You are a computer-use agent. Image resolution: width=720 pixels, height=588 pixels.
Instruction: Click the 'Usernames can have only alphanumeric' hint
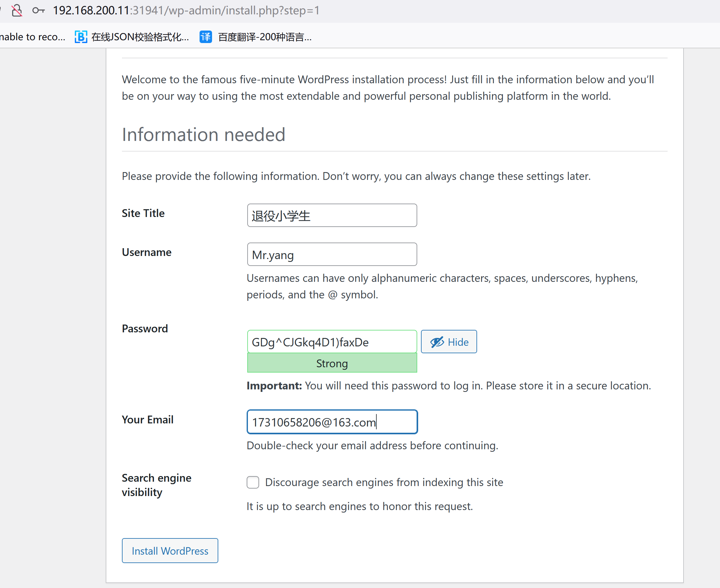coord(442,286)
